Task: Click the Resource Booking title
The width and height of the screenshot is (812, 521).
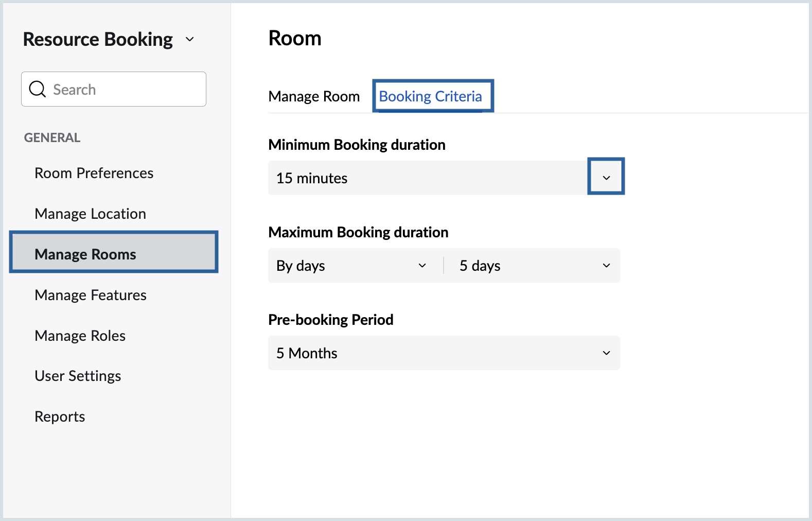Action: [x=98, y=39]
